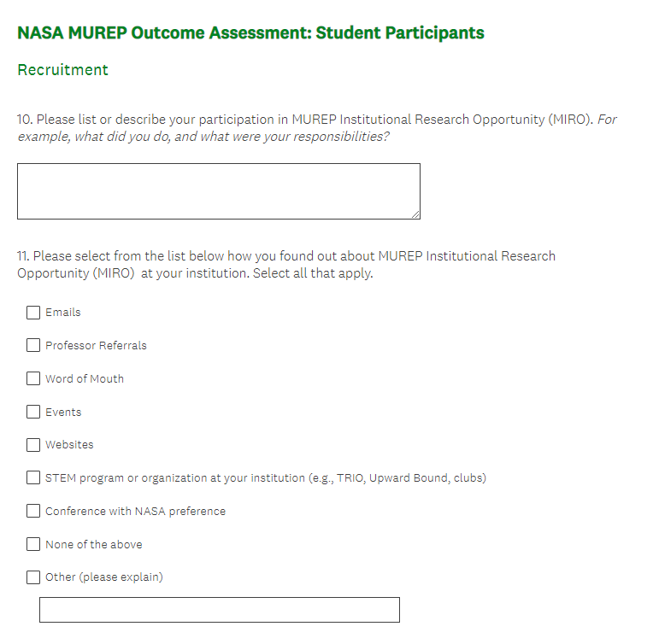Screen dimensions: 659x644
Task: Click the Recruitment section heading
Action: (x=62, y=70)
